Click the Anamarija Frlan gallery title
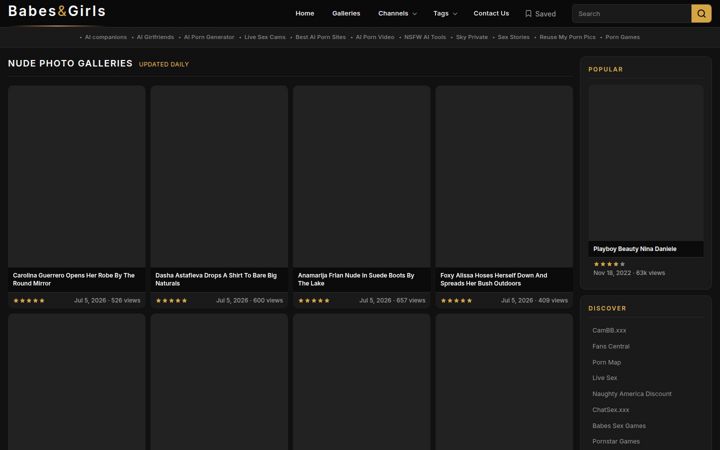Image resolution: width=720 pixels, height=450 pixels. pyautogui.click(x=356, y=279)
